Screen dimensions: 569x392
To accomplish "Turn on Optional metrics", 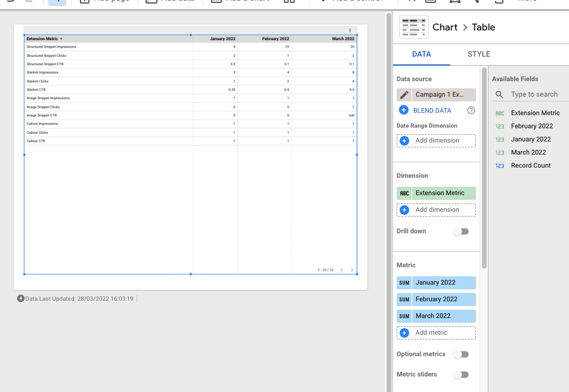I will point(461,354).
